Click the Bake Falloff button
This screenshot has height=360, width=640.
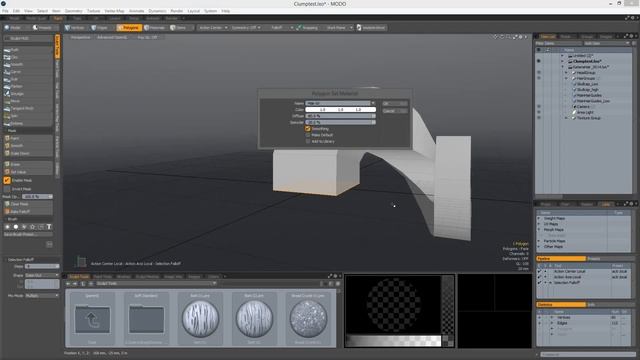pyautogui.click(x=28, y=211)
